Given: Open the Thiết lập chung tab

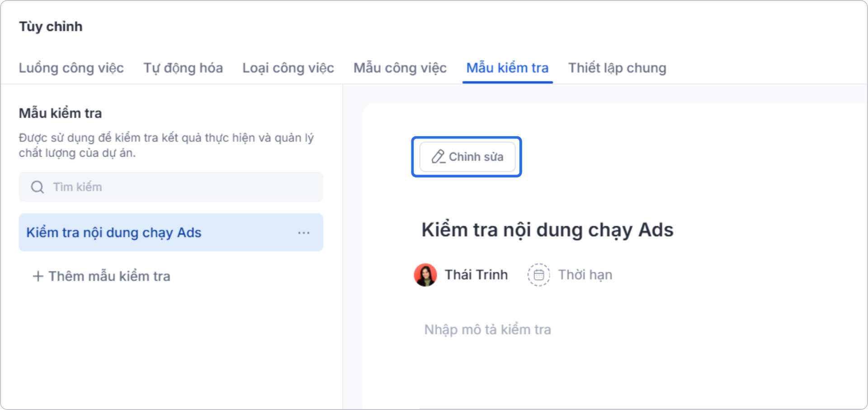Looking at the screenshot, I should (x=617, y=68).
